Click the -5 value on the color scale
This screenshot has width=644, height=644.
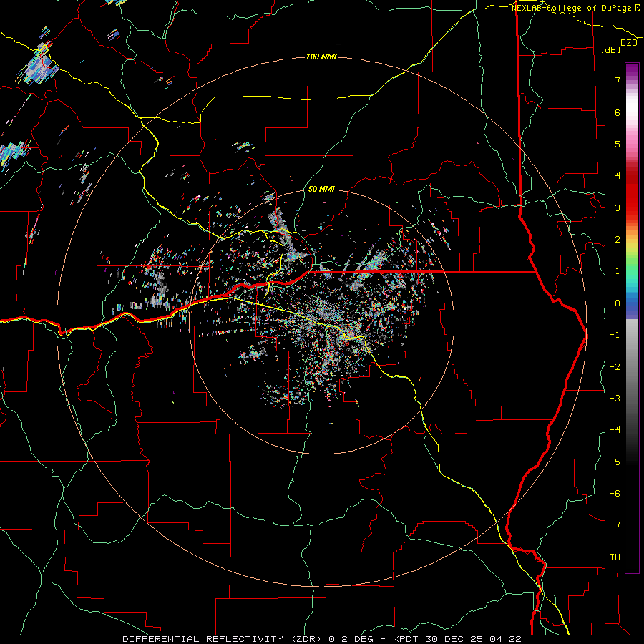tap(615, 462)
